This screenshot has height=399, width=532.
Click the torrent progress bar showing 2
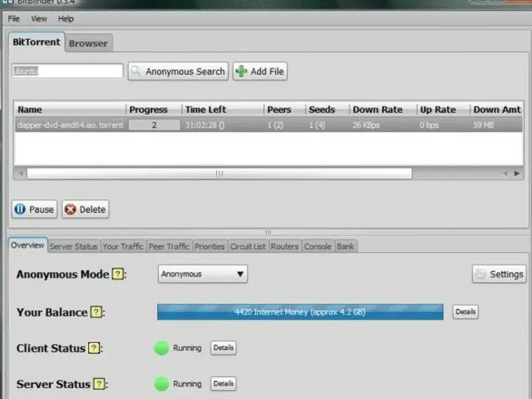[154, 125]
